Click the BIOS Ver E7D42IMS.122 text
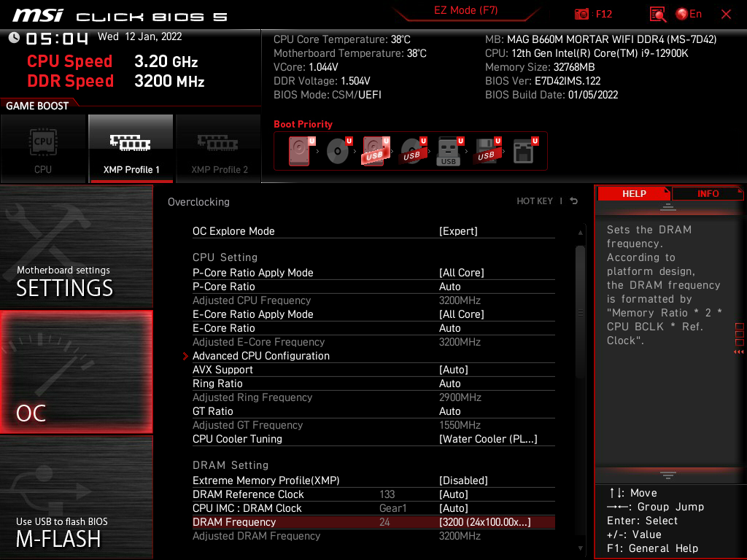 [543, 81]
